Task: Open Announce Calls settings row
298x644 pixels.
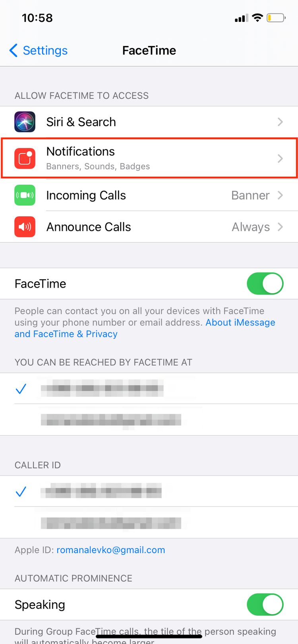Action: click(x=149, y=227)
